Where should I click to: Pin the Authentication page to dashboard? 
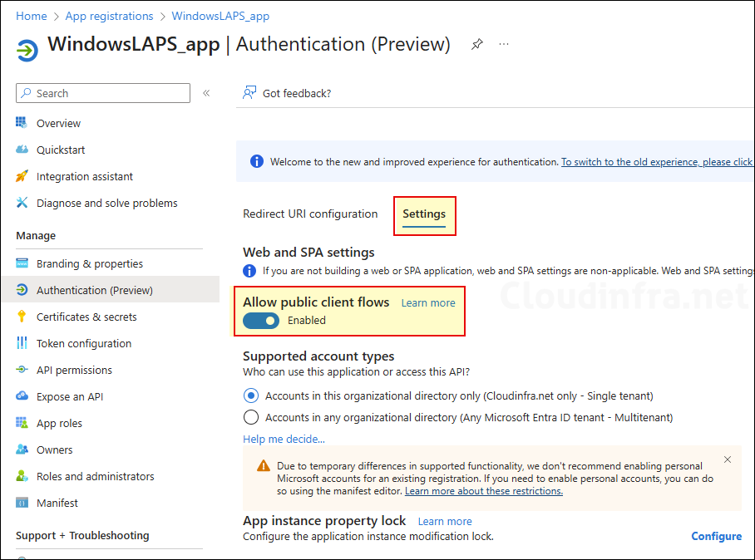[x=476, y=44]
